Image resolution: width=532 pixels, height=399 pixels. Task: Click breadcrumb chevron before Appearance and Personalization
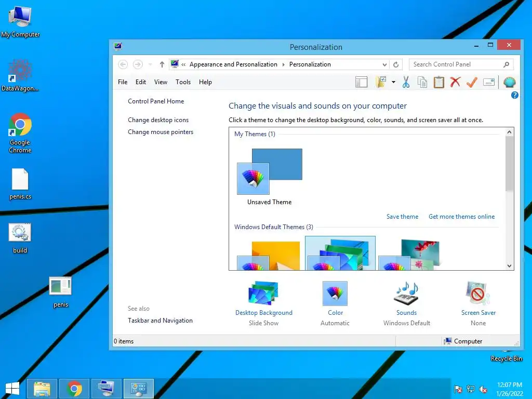tap(183, 64)
